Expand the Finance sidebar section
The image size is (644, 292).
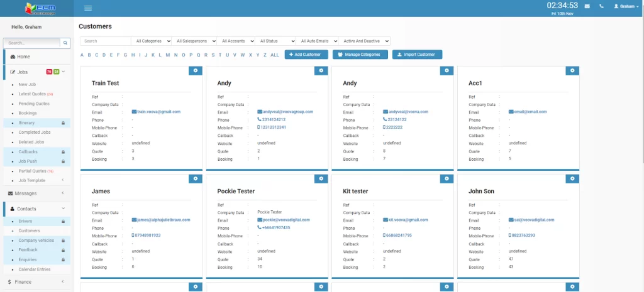point(36,282)
